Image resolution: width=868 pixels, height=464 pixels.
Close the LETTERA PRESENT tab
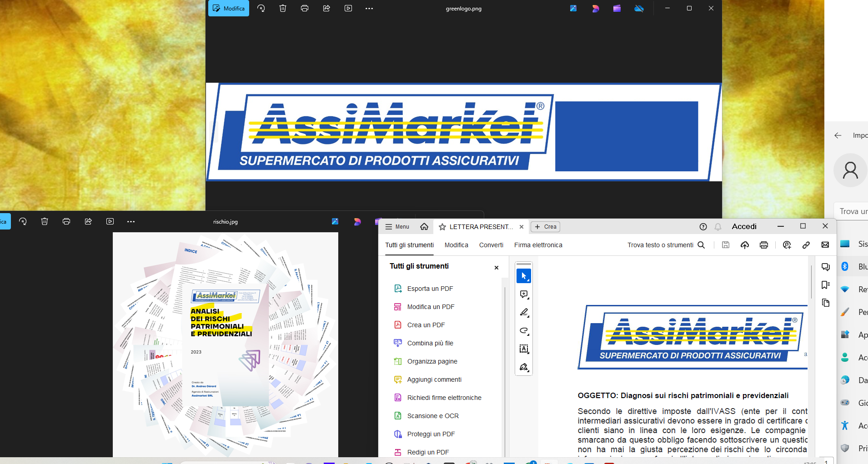[522, 227]
